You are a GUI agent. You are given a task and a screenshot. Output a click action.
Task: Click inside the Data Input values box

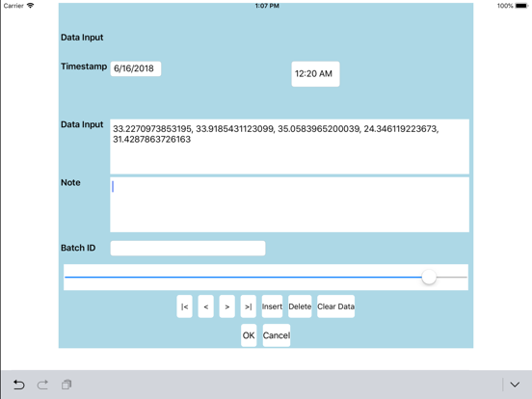[x=290, y=146]
